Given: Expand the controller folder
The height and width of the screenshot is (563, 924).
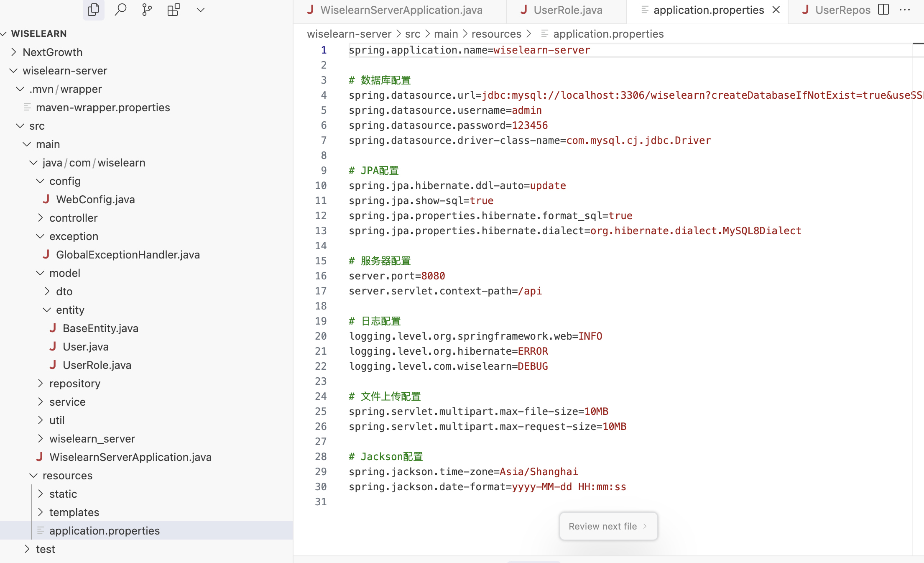Looking at the screenshot, I should 146,218.
